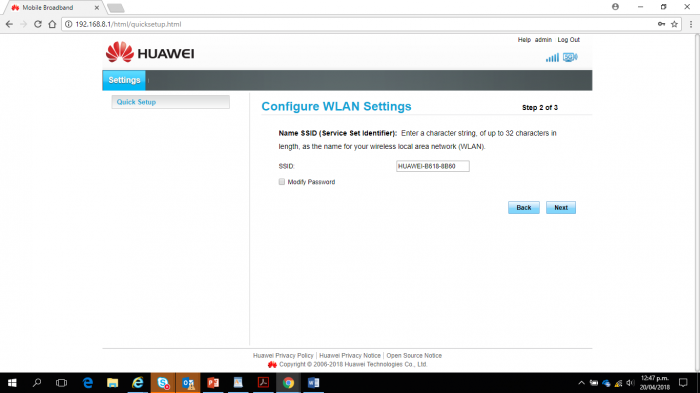Select Quick Setup in the sidebar
This screenshot has height=393, width=700.
tap(171, 102)
